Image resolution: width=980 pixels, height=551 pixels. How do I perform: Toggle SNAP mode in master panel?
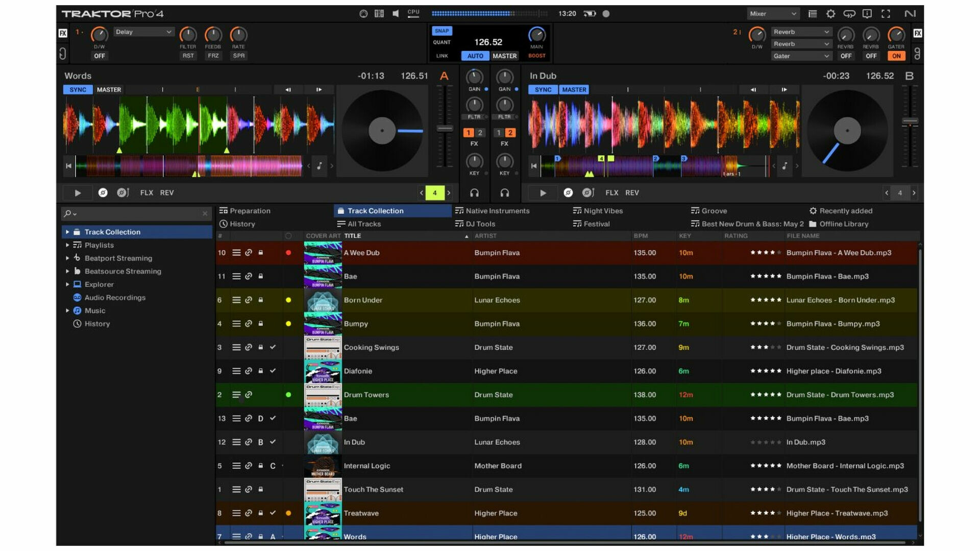click(x=442, y=31)
